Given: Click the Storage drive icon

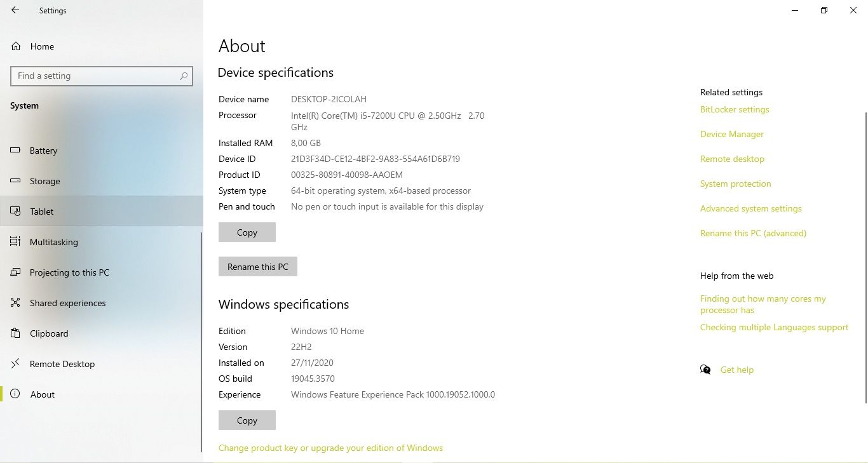Looking at the screenshot, I should 16,181.
